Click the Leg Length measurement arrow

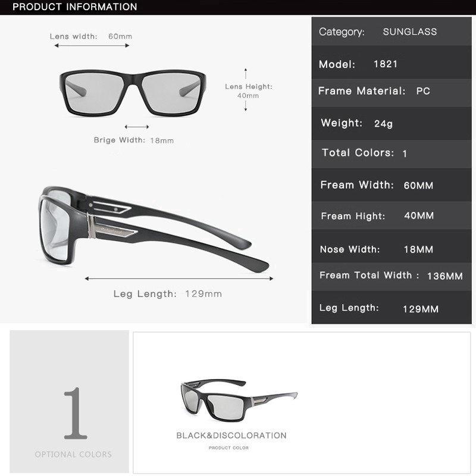click(x=179, y=278)
